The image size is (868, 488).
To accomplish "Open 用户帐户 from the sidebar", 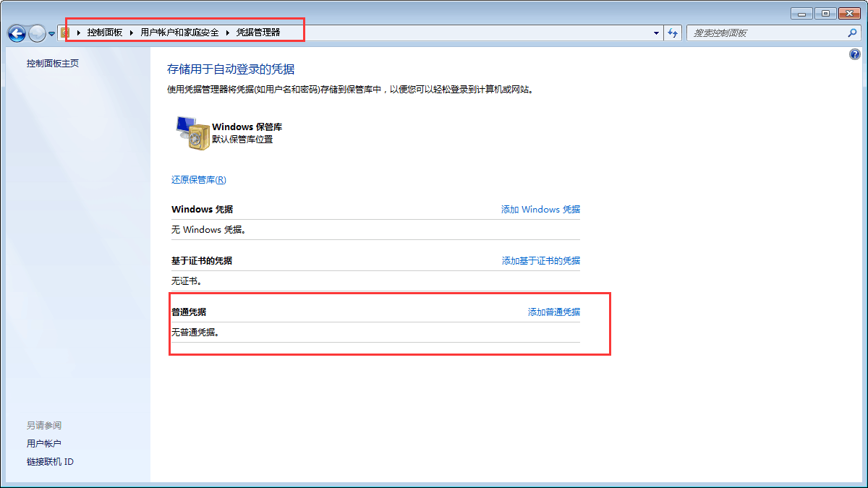I will [44, 443].
